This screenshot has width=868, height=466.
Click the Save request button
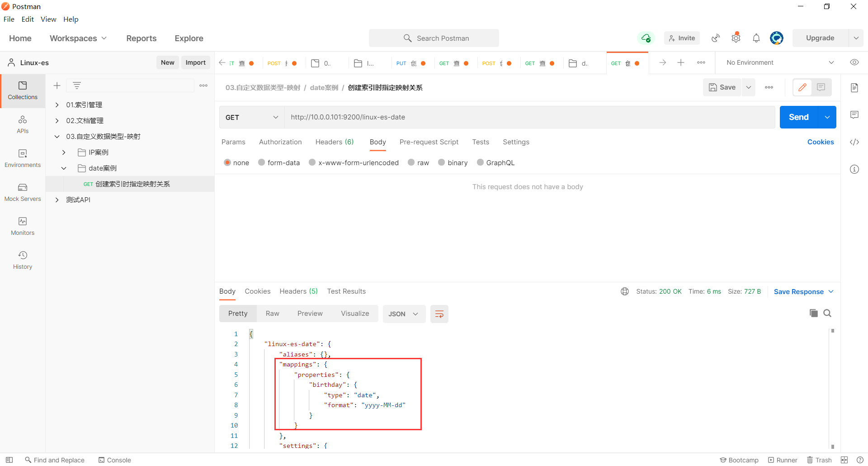click(x=722, y=87)
